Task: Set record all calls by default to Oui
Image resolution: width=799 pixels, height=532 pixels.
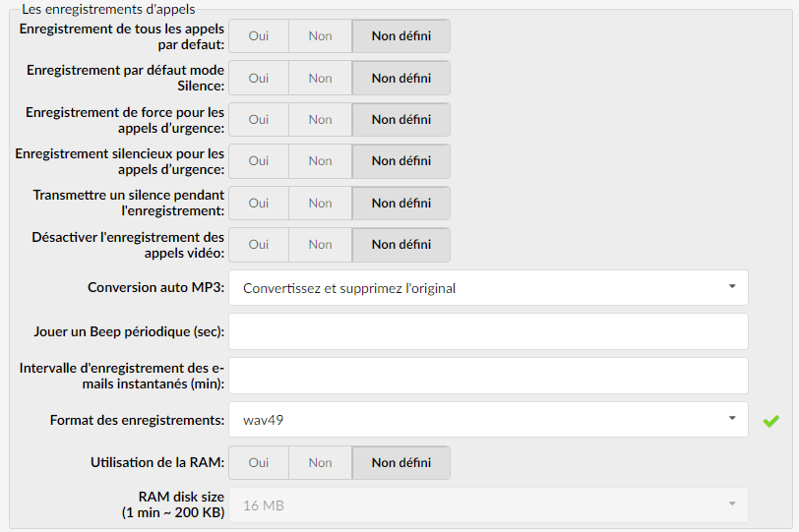Action: click(x=259, y=36)
